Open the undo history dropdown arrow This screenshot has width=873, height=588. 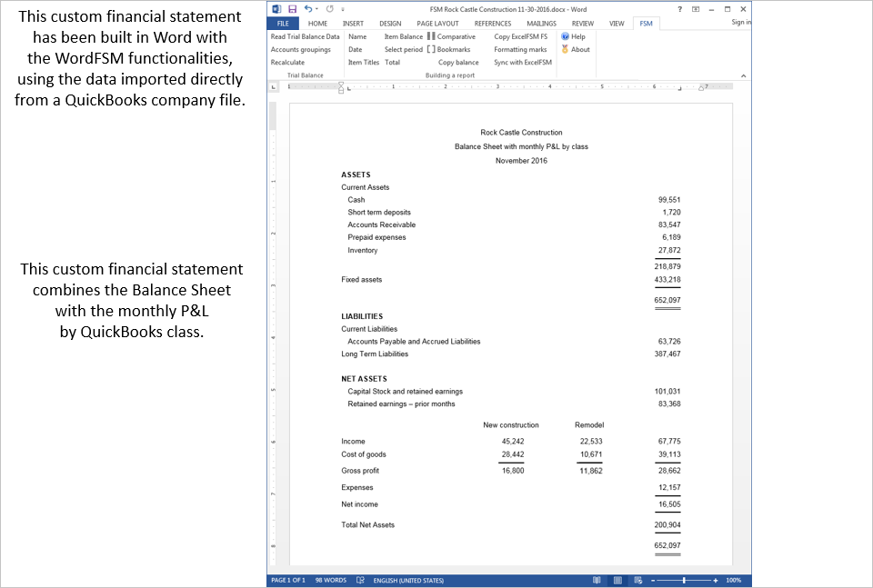coord(316,9)
